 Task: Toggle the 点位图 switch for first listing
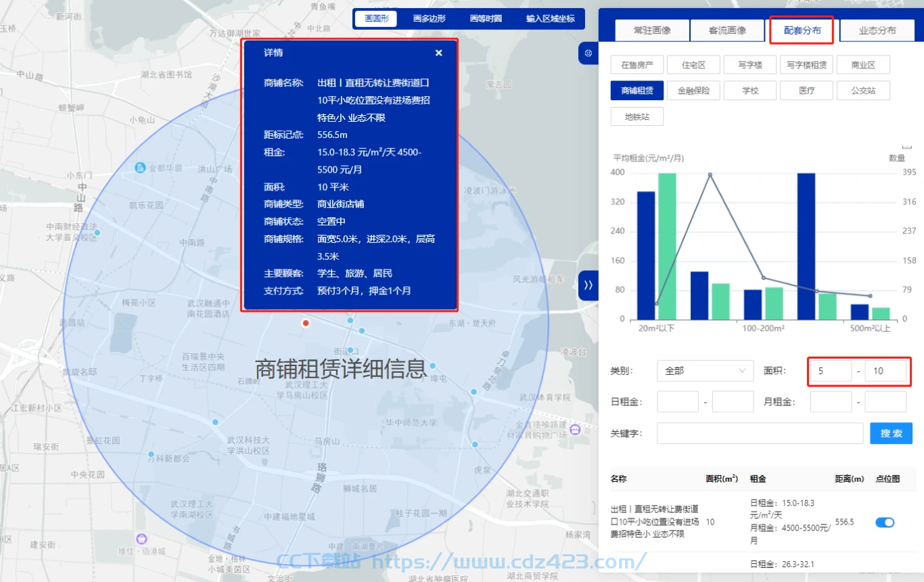(x=885, y=522)
